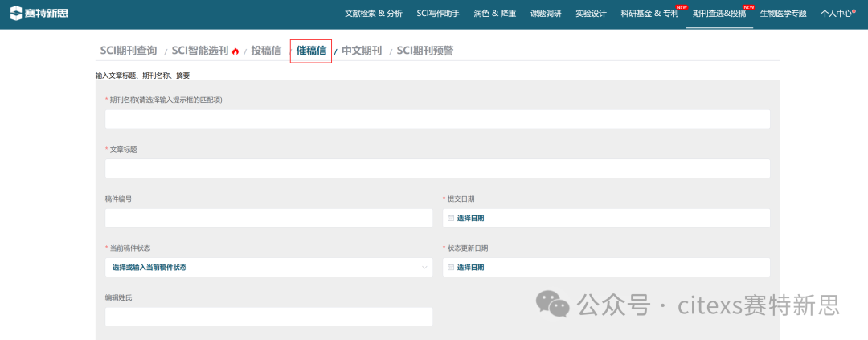The image size is (868, 340).
Task: Open 文献检索 & 分析 menu
Action: pyautogui.click(x=374, y=14)
